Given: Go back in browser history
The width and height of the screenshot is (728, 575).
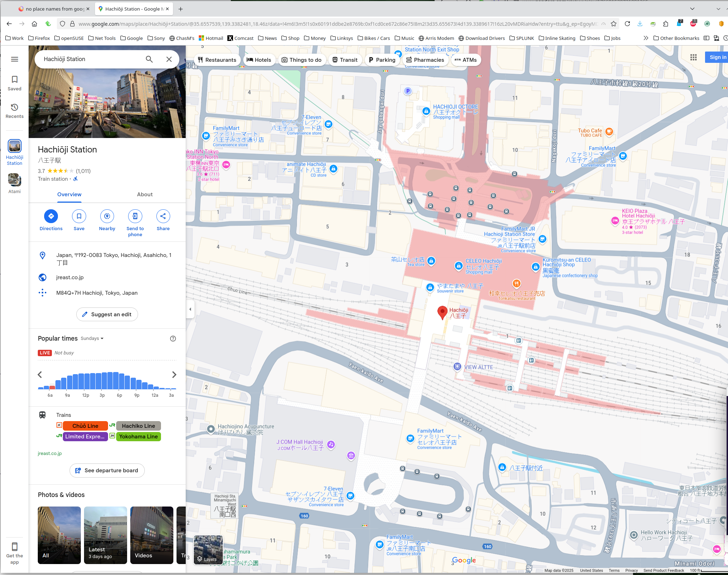Looking at the screenshot, I should pos(9,24).
